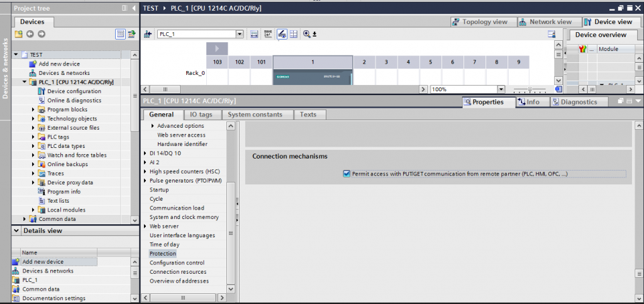This screenshot has width=644, height=304.
Task: Click the show address labels toolbar icon
Action: [x=254, y=34]
